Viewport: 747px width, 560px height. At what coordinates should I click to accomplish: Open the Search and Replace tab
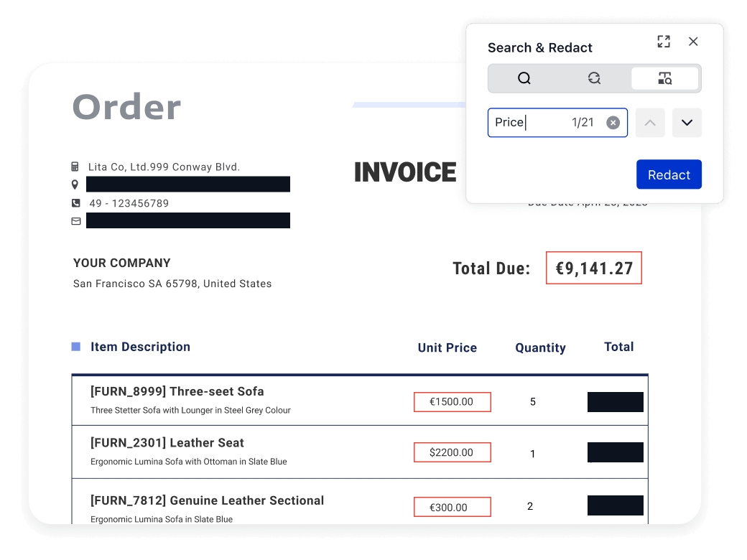[x=594, y=79]
